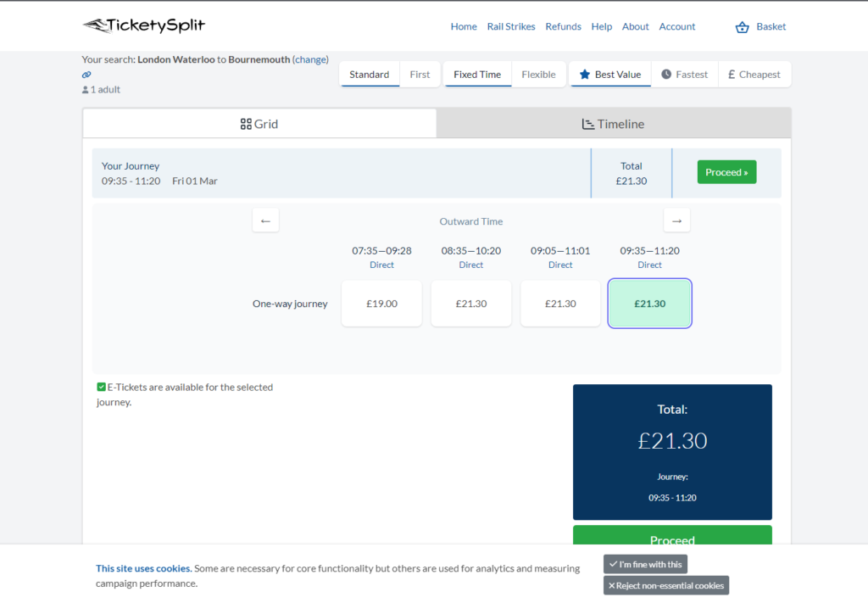The width and height of the screenshot is (868, 603).
Task: Open Refunds page
Action: (x=563, y=26)
